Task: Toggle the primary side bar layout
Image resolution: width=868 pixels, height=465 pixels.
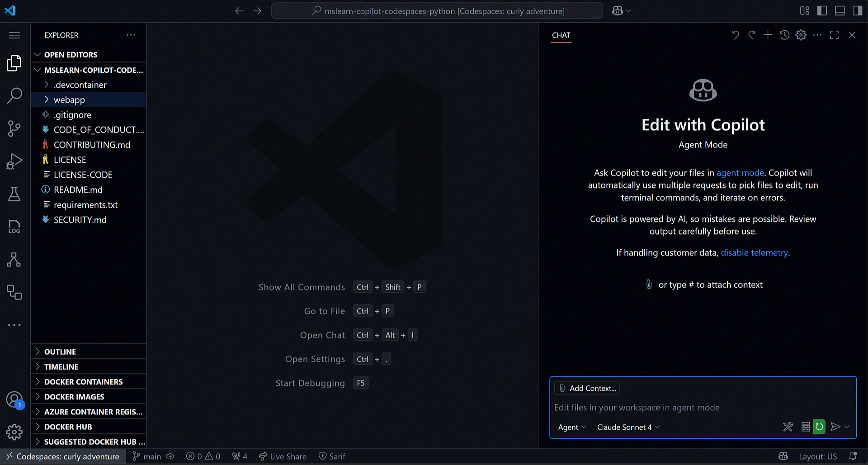Action: point(822,11)
